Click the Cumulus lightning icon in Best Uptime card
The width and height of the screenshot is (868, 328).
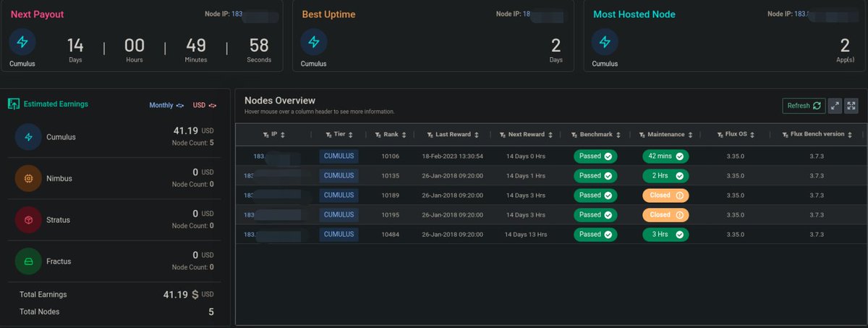click(314, 42)
